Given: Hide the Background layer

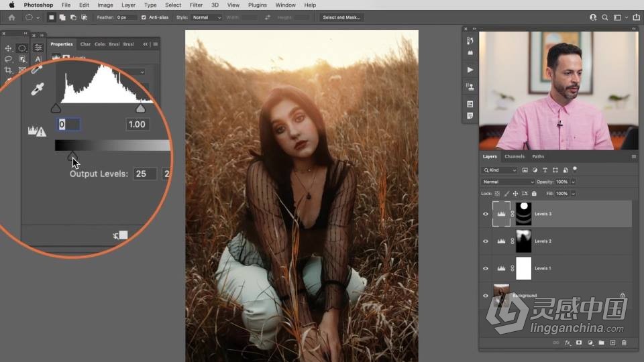Looking at the screenshot, I should click(486, 296).
